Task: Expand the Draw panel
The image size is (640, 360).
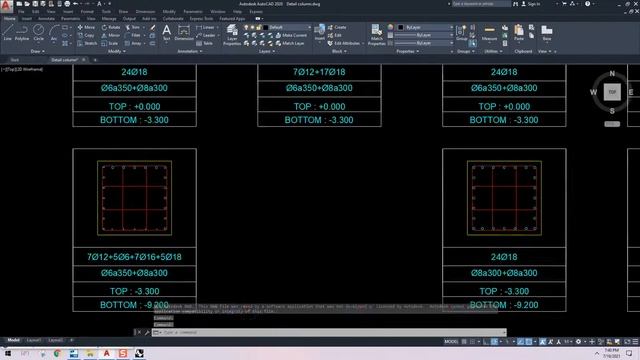Action: 38,51
